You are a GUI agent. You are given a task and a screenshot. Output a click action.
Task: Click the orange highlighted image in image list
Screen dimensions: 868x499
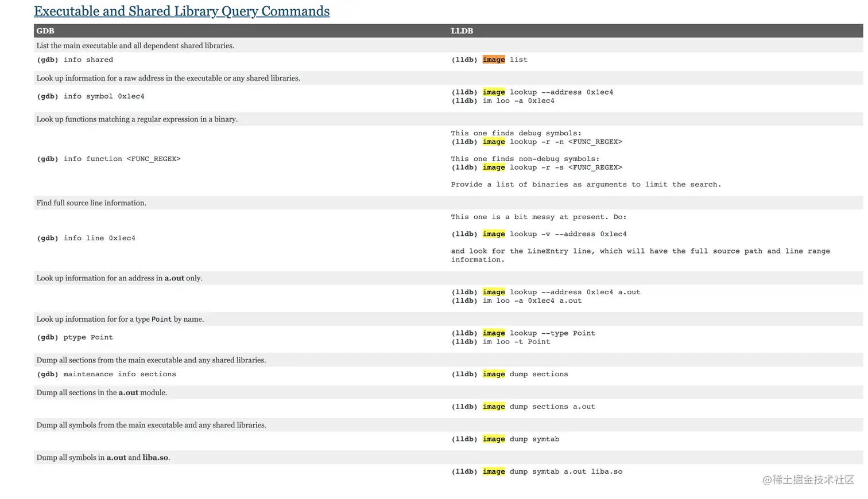(494, 60)
